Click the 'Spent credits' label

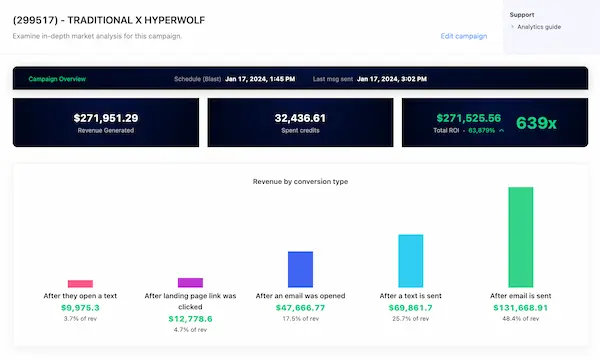coord(300,131)
